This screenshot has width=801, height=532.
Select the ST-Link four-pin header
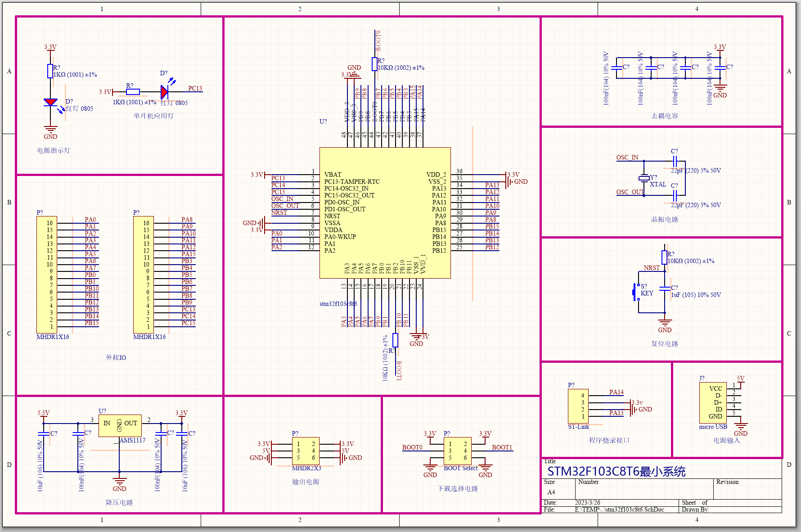(x=578, y=406)
